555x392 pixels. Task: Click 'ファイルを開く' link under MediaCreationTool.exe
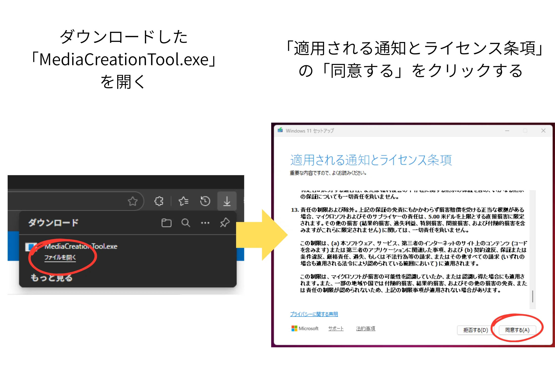[x=60, y=258]
